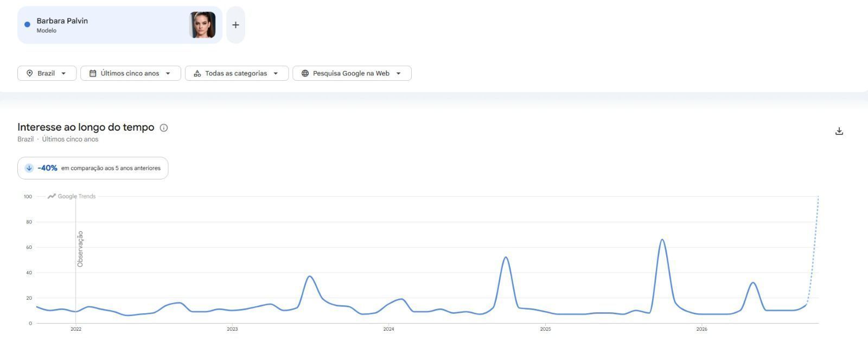Click the categories shapes icon

click(x=197, y=73)
